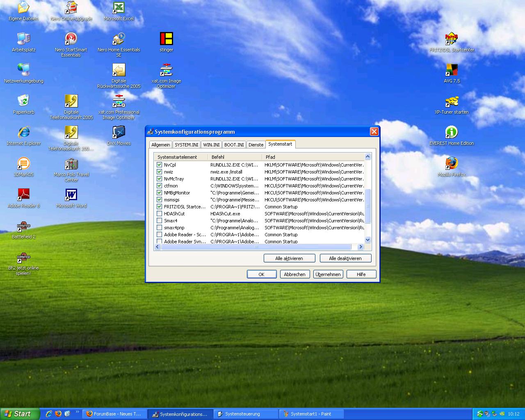Click Alle aktivieren button
Image resolution: width=525 pixels, height=420 pixels.
(289, 258)
